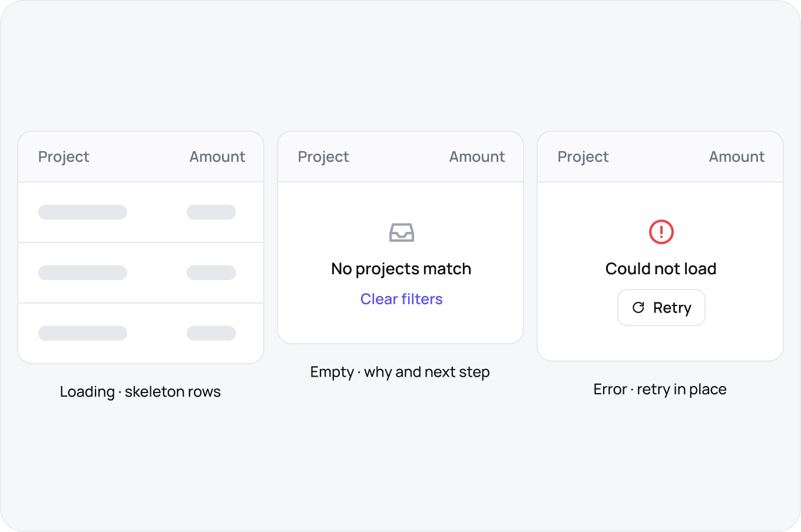Click first skeleton row project placeholder
This screenshot has height=532, width=801.
pyautogui.click(x=82, y=212)
